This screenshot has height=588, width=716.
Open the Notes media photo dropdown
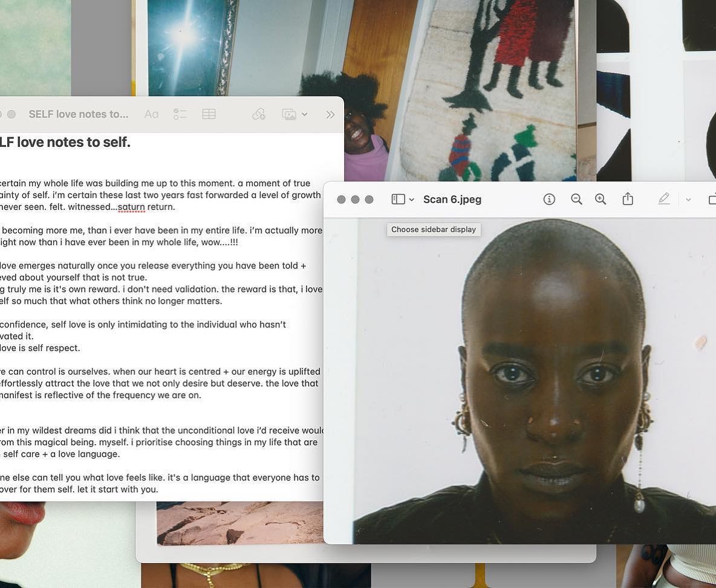click(295, 114)
